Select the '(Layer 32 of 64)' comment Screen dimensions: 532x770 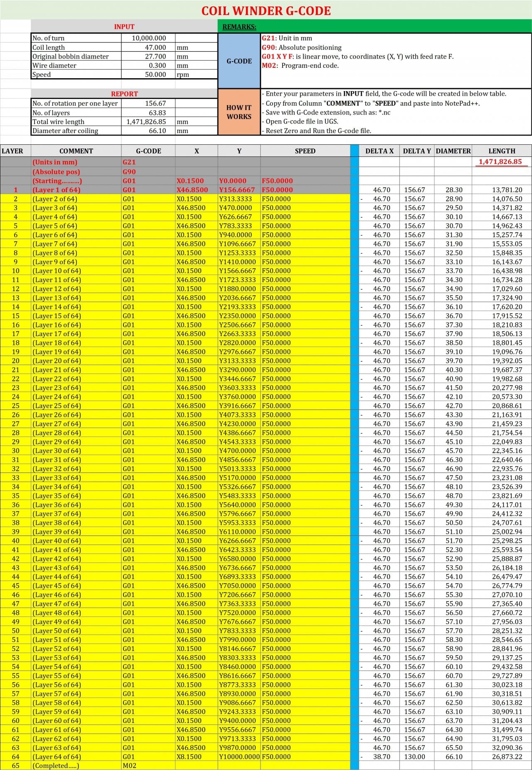(x=76, y=469)
